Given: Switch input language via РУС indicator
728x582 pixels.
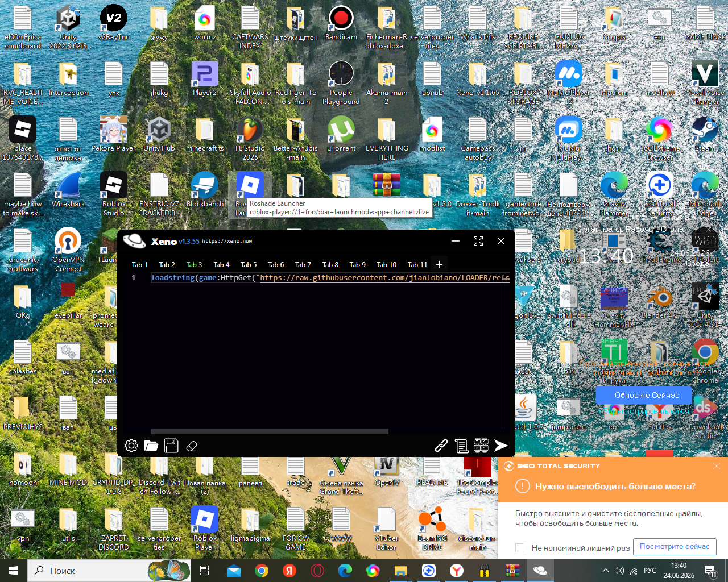Looking at the screenshot, I should coord(650,571).
